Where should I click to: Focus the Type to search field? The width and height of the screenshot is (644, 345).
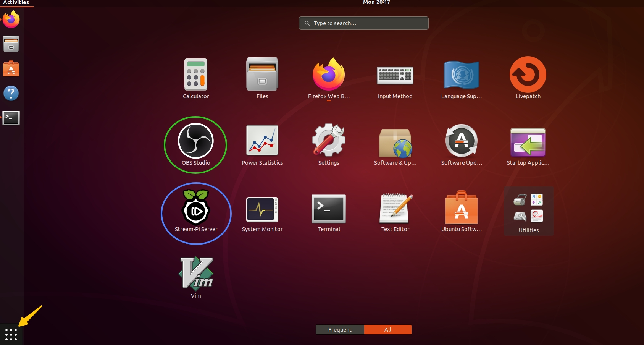pyautogui.click(x=363, y=23)
